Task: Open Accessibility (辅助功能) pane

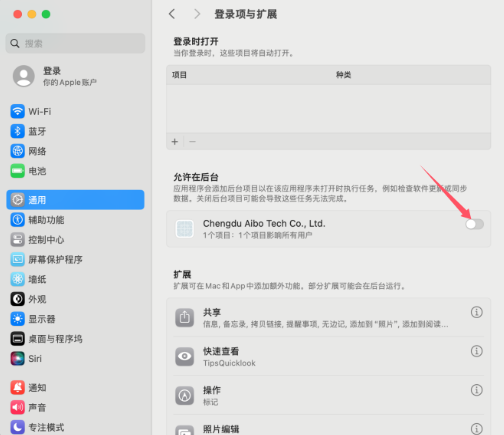Action: pos(75,220)
